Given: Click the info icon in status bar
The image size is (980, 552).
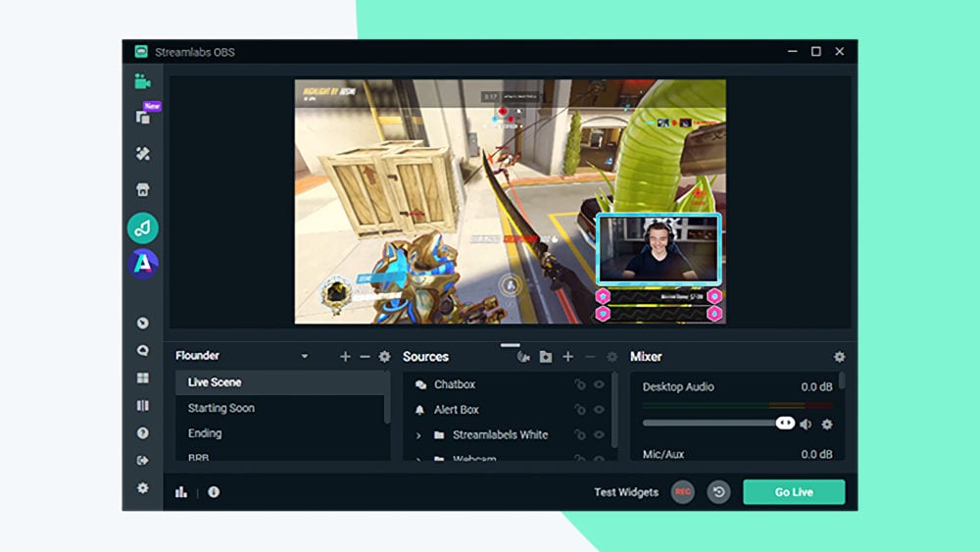Looking at the screenshot, I should click(x=214, y=492).
